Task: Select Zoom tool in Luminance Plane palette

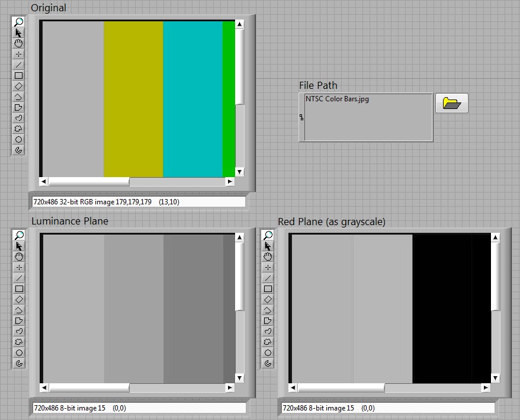Action: [x=19, y=236]
